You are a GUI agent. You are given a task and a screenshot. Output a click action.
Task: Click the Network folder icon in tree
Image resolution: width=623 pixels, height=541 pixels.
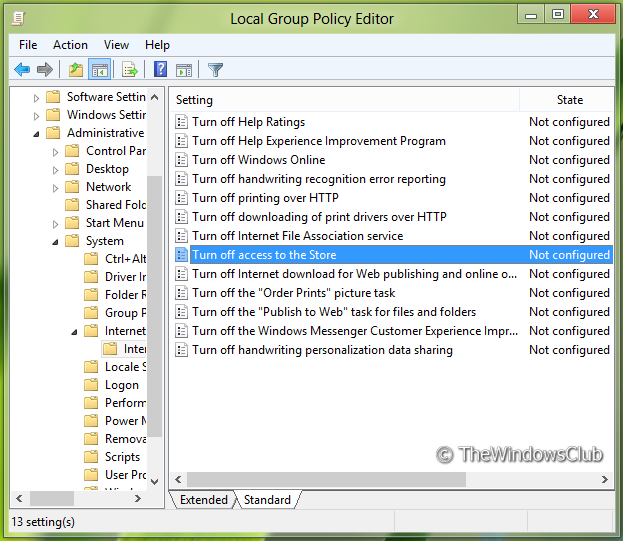point(72,187)
